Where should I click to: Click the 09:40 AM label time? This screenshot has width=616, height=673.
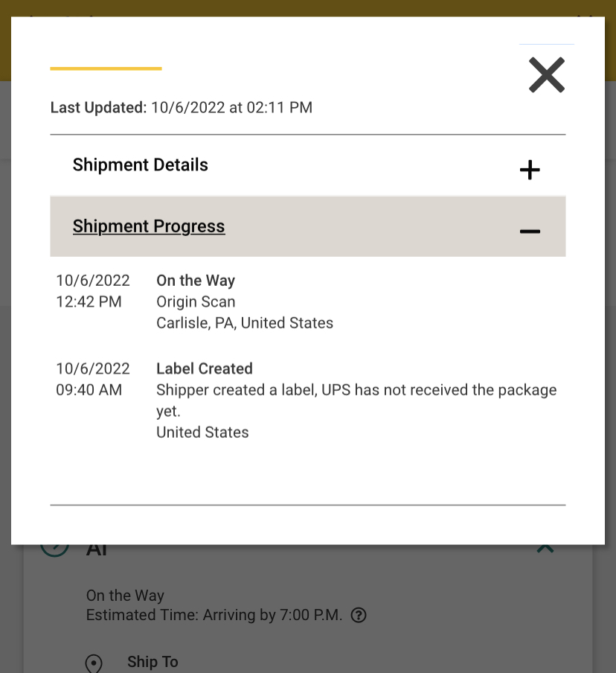point(89,389)
